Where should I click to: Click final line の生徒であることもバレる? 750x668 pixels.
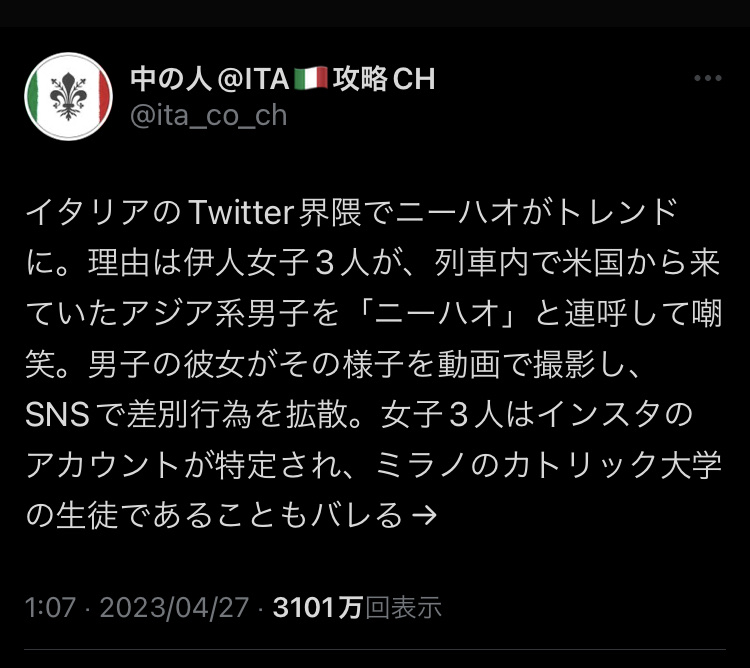point(214,515)
